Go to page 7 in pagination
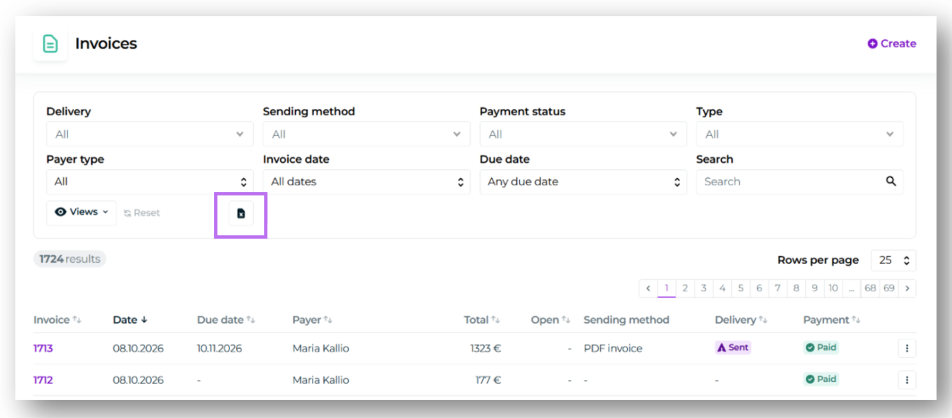 [778, 288]
